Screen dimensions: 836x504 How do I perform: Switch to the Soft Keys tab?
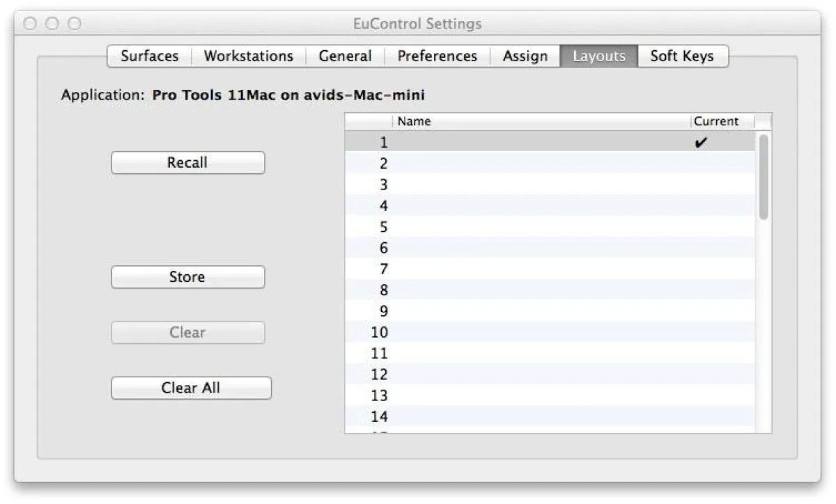point(683,56)
